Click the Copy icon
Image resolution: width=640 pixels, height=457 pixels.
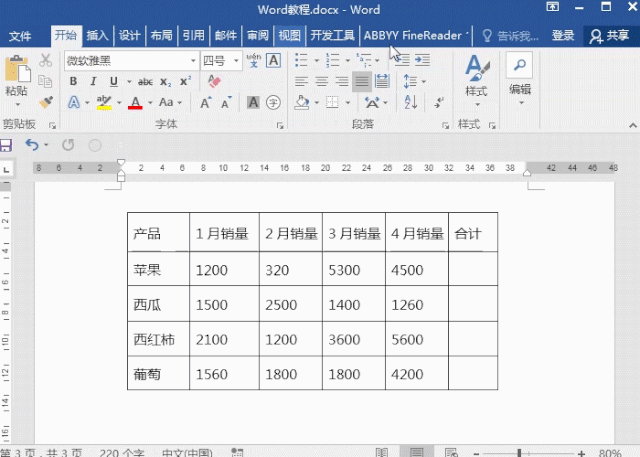45,81
